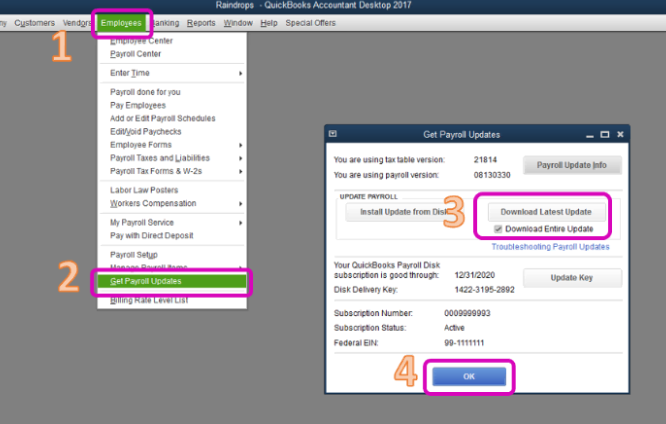Open the Employees menu
The width and height of the screenshot is (666, 424).
121,23
